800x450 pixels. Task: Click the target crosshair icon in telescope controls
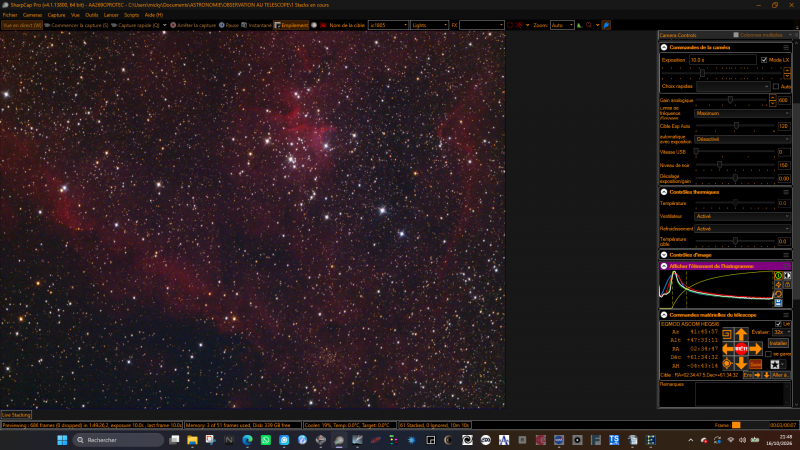point(728,363)
